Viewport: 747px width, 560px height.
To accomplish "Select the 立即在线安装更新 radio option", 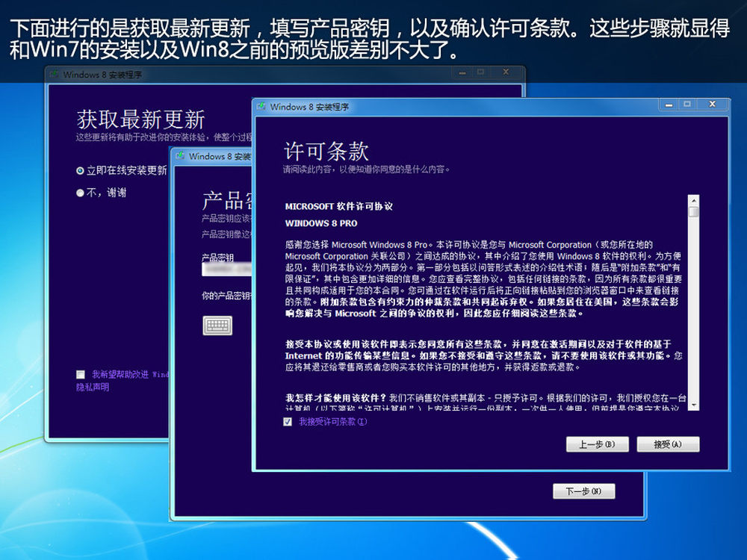I will 80,170.
